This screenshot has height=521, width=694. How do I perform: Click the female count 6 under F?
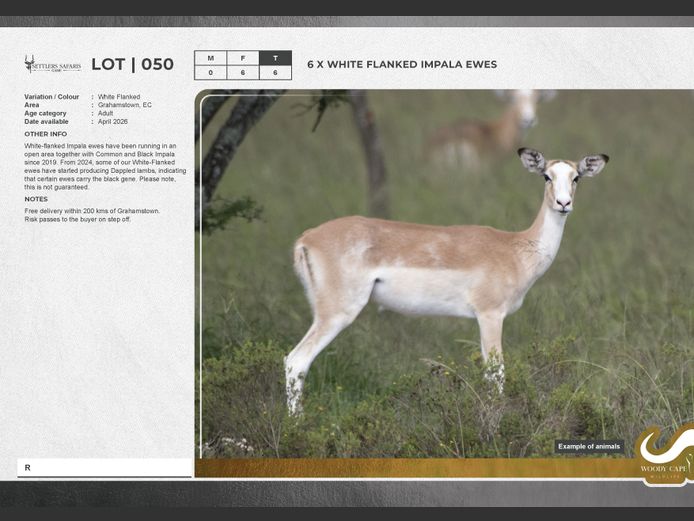pyautogui.click(x=243, y=73)
